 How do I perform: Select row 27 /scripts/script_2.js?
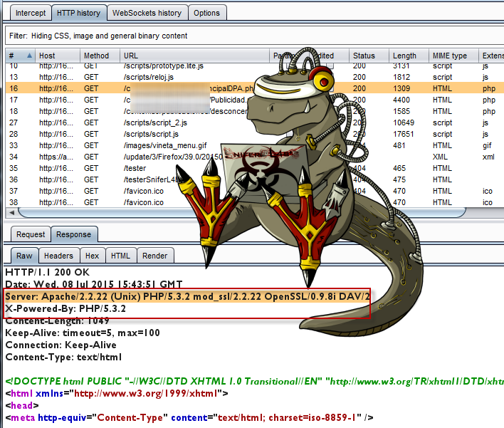pyautogui.click(x=255, y=122)
